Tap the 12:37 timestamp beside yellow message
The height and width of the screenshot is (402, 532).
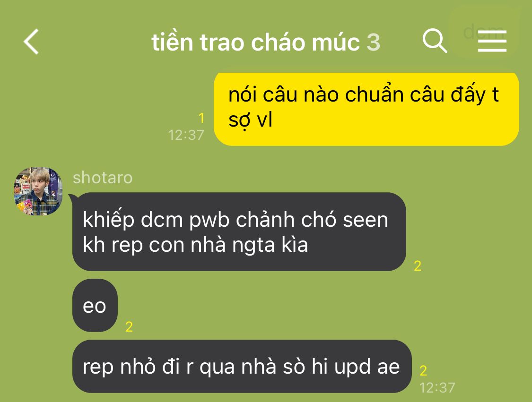(x=186, y=135)
